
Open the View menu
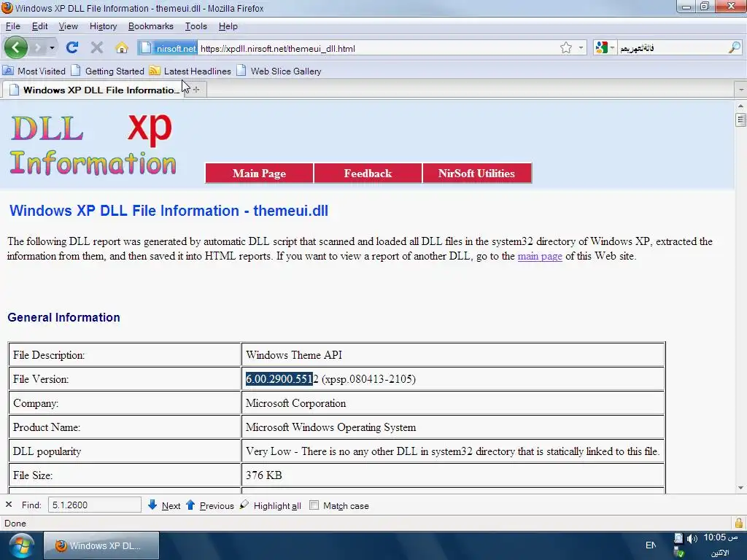tap(68, 26)
